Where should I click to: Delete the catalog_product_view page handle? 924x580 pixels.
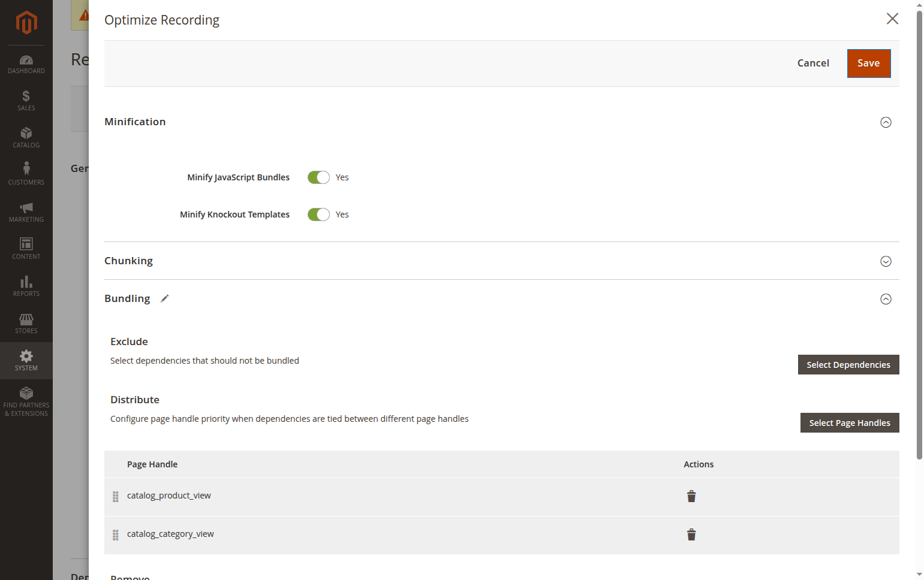pyautogui.click(x=691, y=496)
